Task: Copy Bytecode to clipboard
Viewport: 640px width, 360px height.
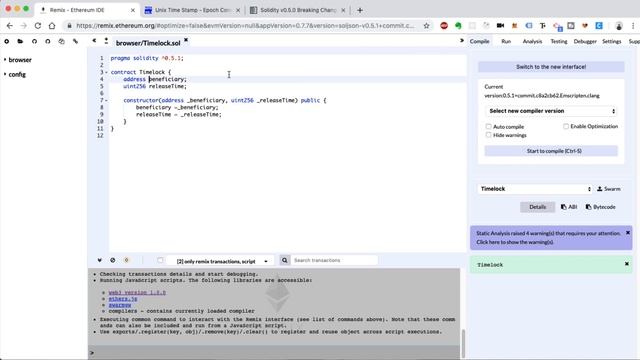Action: click(600, 207)
